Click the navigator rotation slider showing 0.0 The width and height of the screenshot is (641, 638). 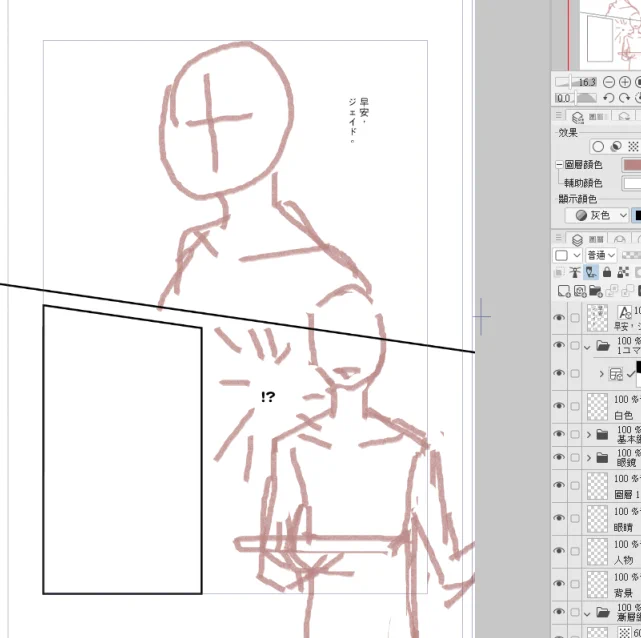576,98
